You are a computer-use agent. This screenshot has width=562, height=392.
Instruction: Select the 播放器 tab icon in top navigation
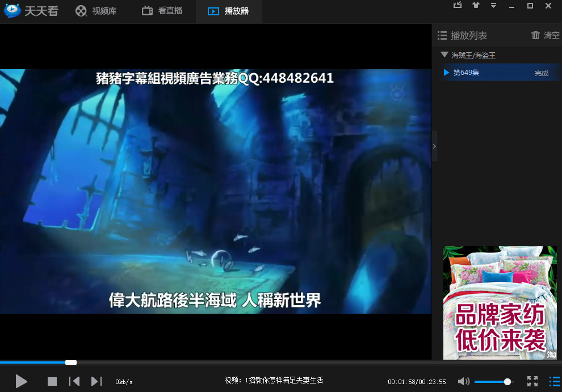click(x=213, y=11)
